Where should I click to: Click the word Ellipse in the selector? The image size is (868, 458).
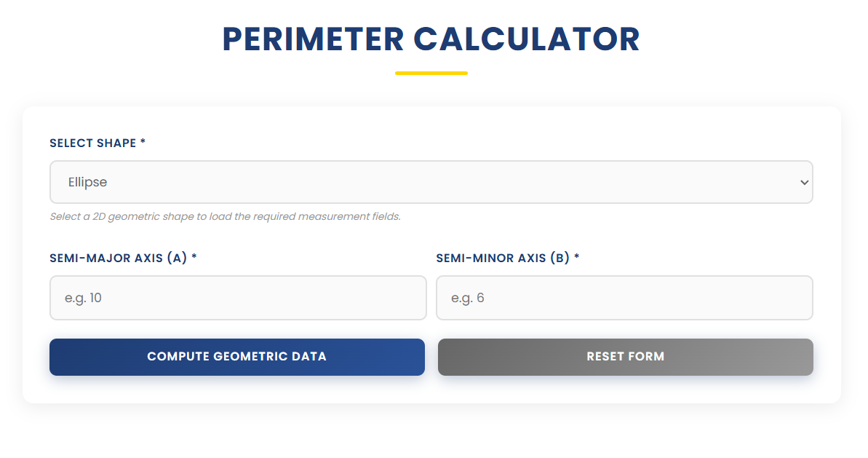click(x=87, y=181)
